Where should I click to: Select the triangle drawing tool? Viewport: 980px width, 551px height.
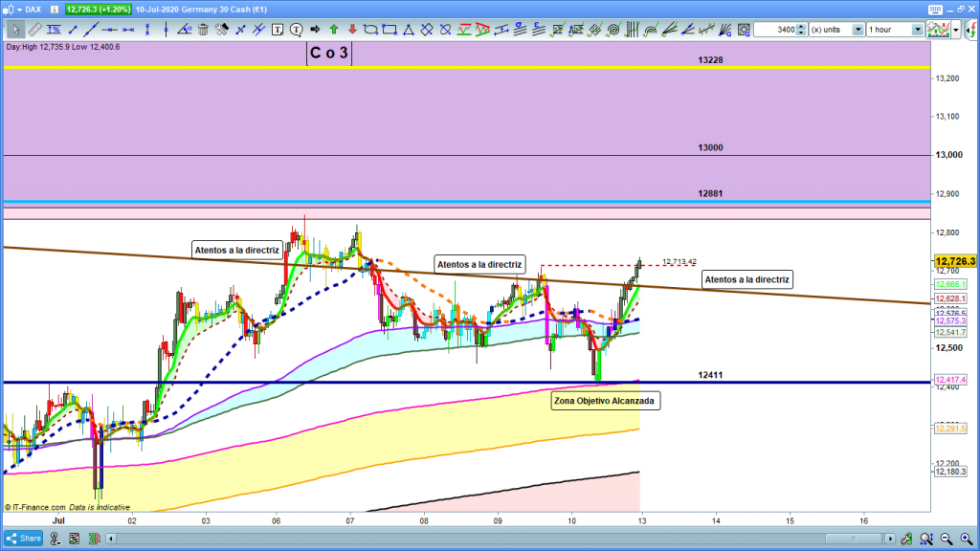(x=408, y=30)
